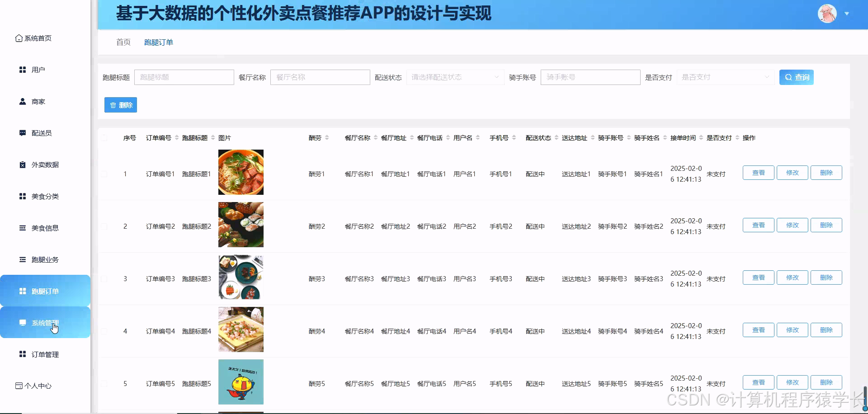Open the 用户 user management section

[37, 70]
